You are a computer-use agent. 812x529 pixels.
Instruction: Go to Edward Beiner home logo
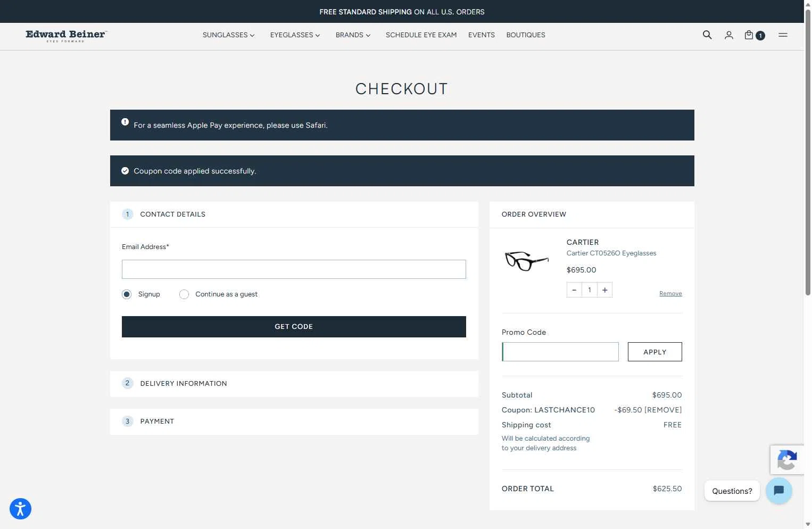tap(66, 36)
